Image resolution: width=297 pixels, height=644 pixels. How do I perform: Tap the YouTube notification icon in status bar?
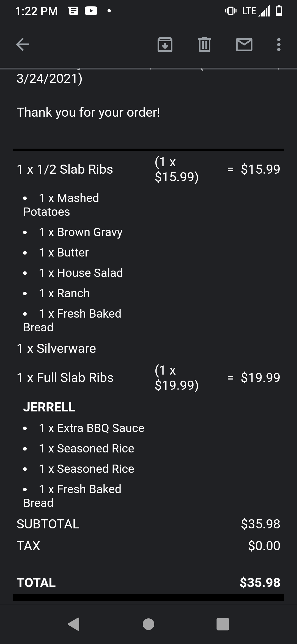[91, 11]
